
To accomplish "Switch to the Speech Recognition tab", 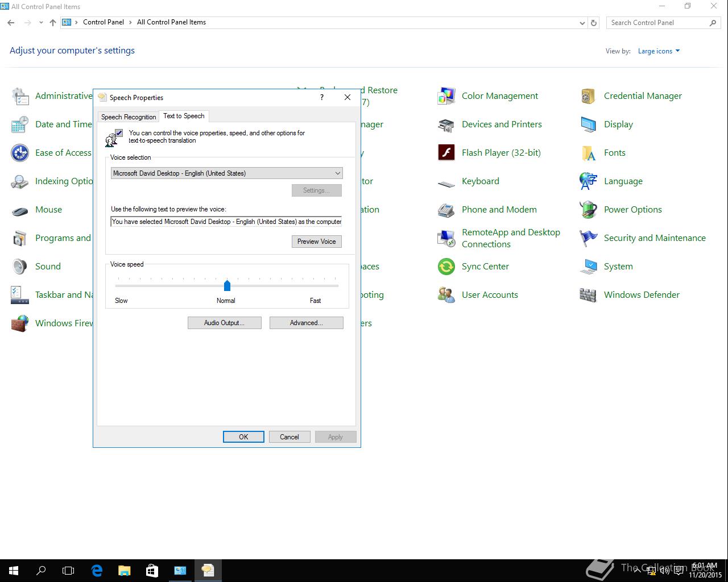I will point(129,117).
